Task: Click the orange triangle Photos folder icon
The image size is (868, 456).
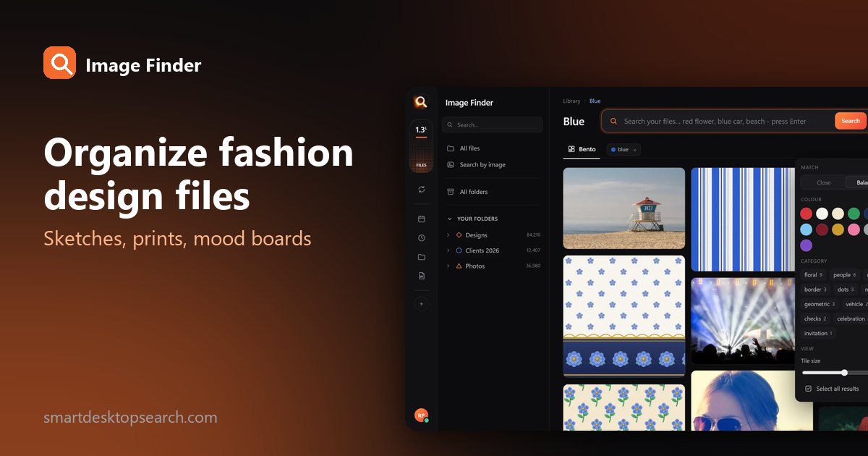Action: (459, 266)
